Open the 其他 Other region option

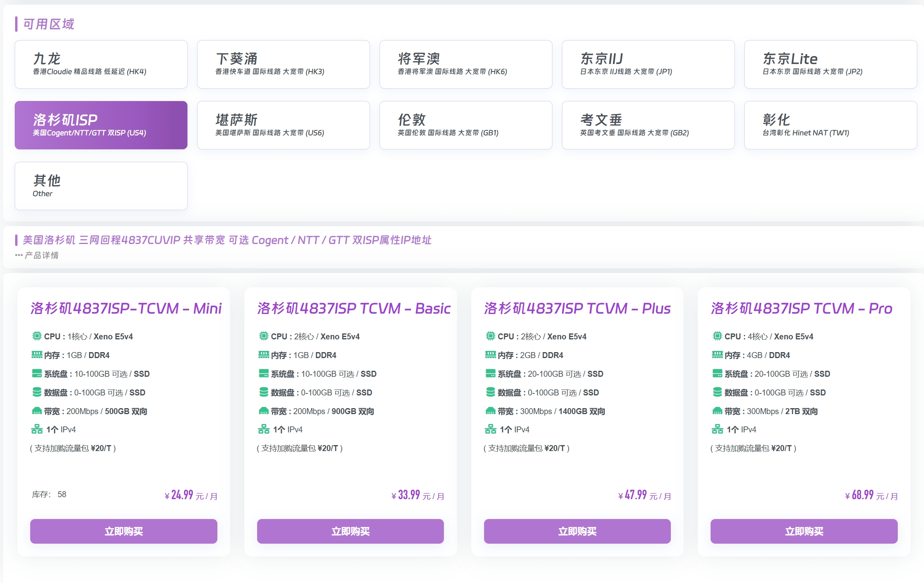tap(101, 186)
